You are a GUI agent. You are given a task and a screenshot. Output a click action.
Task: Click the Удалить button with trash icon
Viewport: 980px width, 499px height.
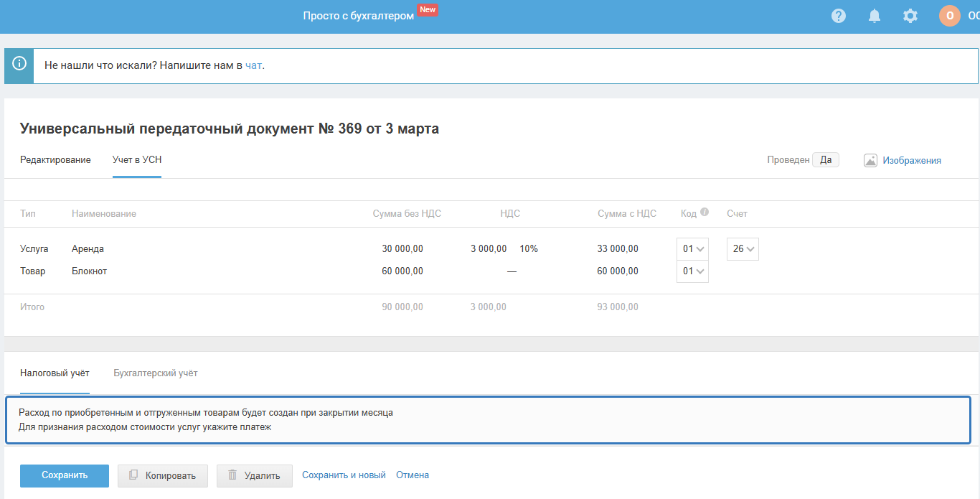[x=254, y=475]
